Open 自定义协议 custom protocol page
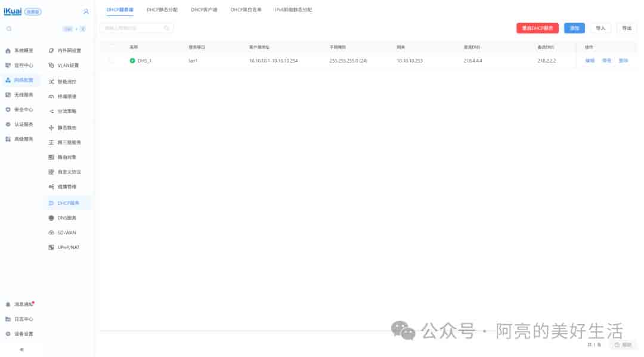 (65, 172)
